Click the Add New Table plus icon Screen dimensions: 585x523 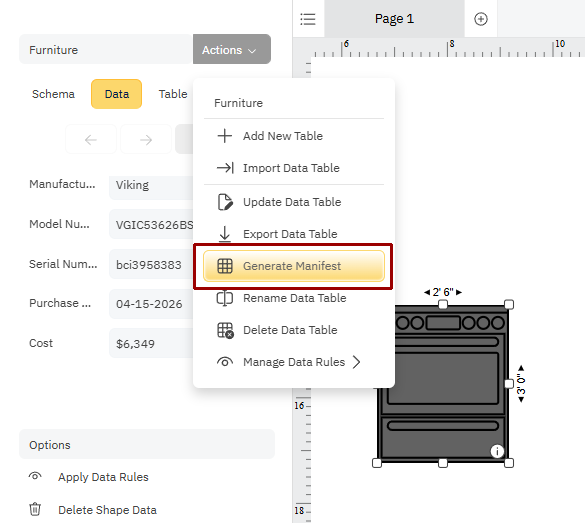[225, 136]
